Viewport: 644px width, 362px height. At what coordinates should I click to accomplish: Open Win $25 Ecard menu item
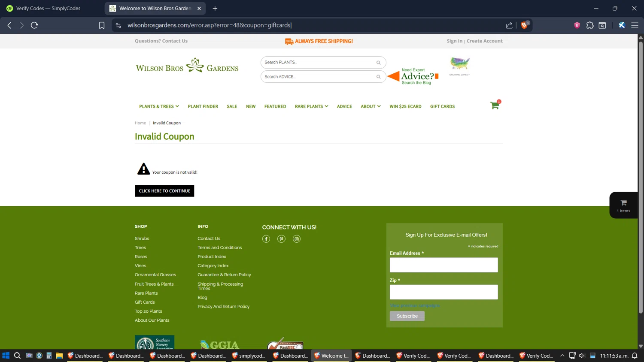pos(405,106)
